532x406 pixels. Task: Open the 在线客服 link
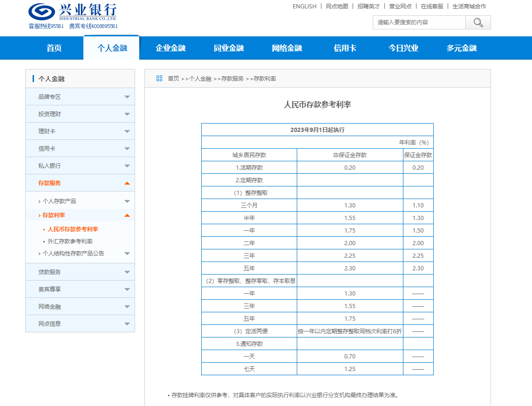(x=432, y=7)
